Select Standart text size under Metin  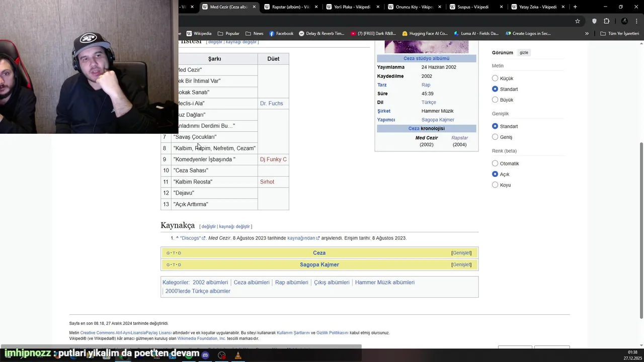495,89
